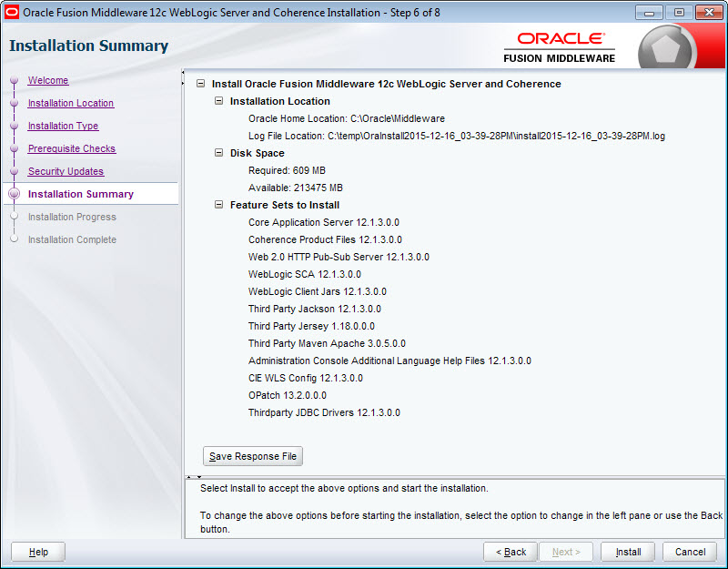Click the Installation Progress step label
This screenshot has height=569, width=728.
click(72, 217)
